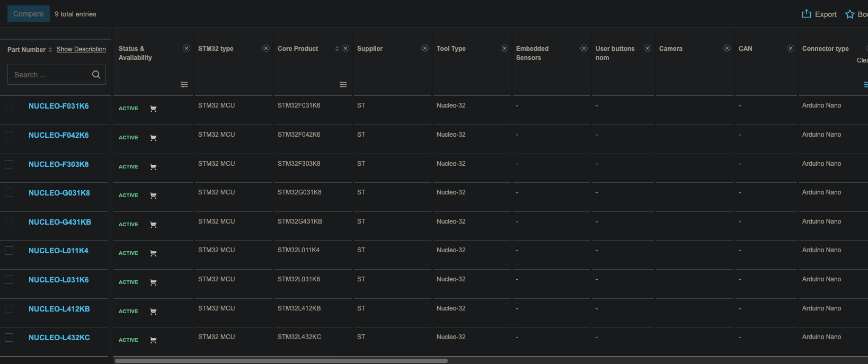
Task: Sort the Core Product column
Action: tap(336, 49)
